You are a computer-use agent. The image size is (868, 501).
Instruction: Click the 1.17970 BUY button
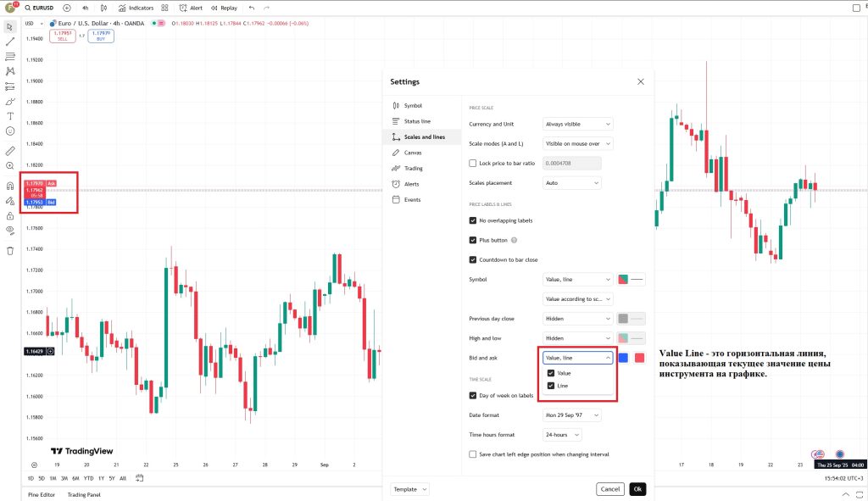[101, 36]
